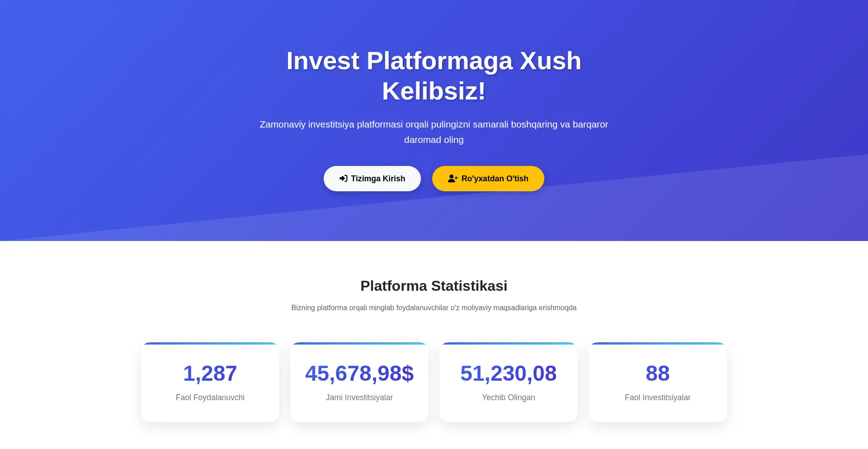Select the Faol Investitsiyalar label
Viewport: 868px width, 449px height.
click(657, 397)
